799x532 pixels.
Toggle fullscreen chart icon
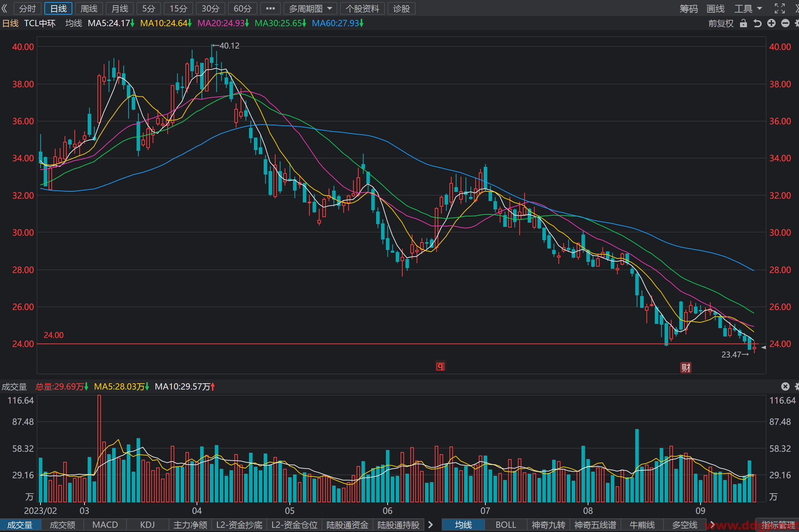(780, 8)
